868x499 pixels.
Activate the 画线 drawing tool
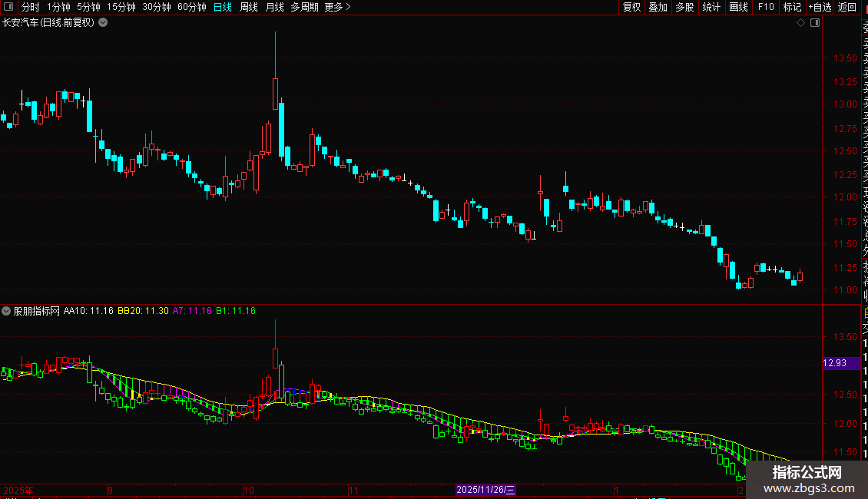coord(738,7)
